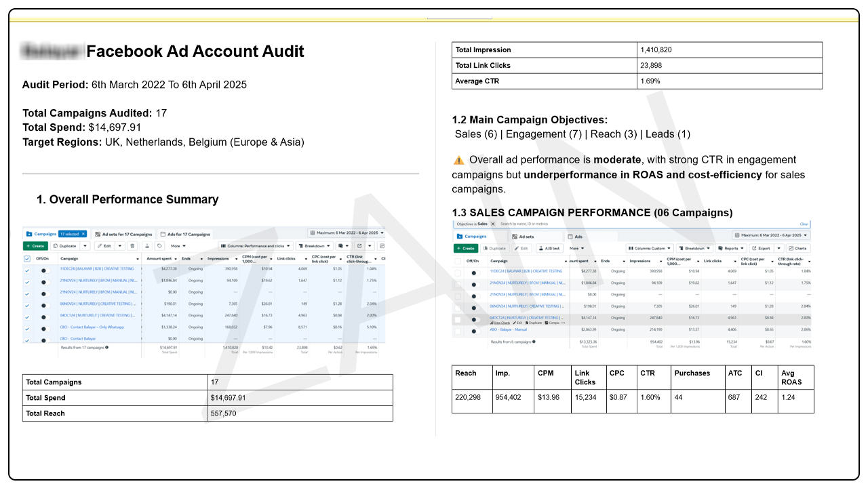
Task: Click the A/B test flask icon beside the trash icon
Action: point(147,246)
